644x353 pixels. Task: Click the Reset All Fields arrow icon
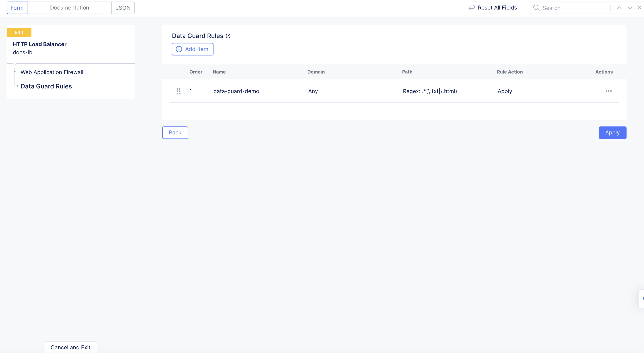pyautogui.click(x=471, y=8)
